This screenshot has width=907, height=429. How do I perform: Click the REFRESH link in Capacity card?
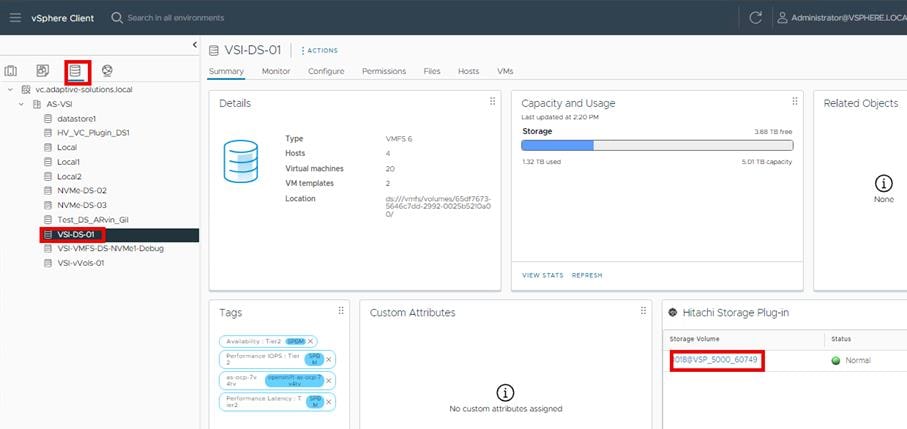click(x=587, y=275)
